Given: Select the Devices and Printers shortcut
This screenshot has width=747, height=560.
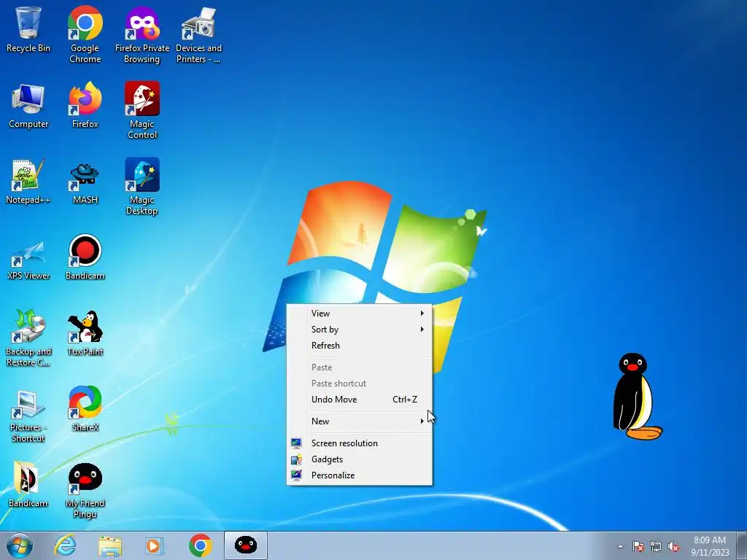Looking at the screenshot, I should [198, 34].
